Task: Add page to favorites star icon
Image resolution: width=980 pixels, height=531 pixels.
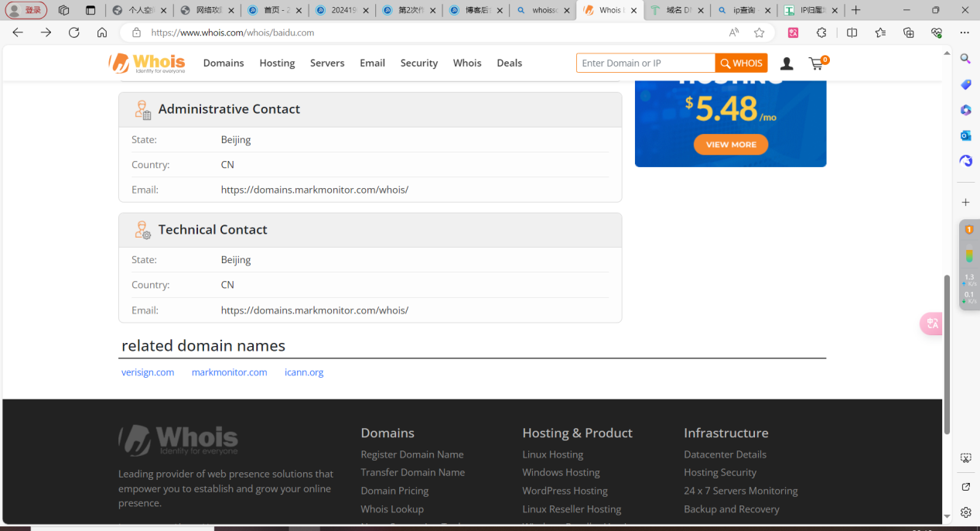Action: click(759, 33)
